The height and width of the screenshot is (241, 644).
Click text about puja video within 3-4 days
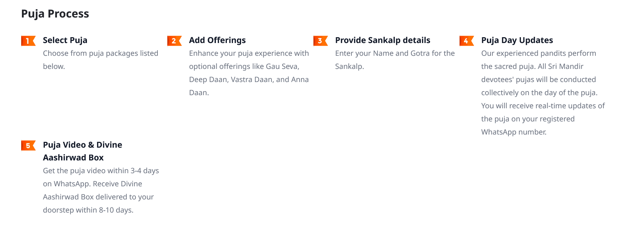coord(101,177)
